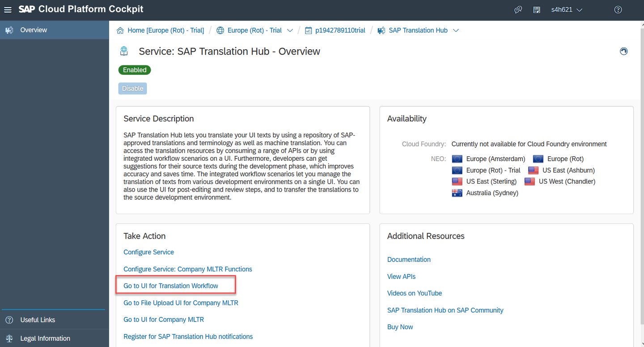Click 'Currently not available for Cloud Foundry environment' text
Screen dimensions: 644x347
coord(529,144)
